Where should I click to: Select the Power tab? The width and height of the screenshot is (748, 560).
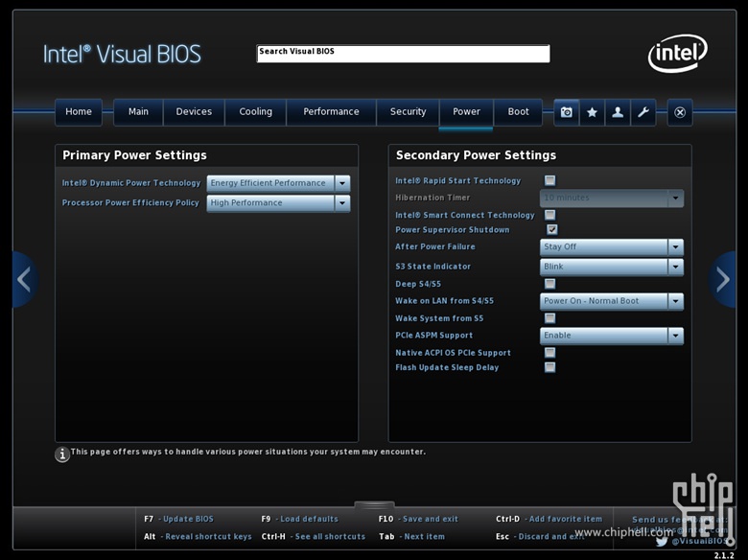[x=466, y=112]
